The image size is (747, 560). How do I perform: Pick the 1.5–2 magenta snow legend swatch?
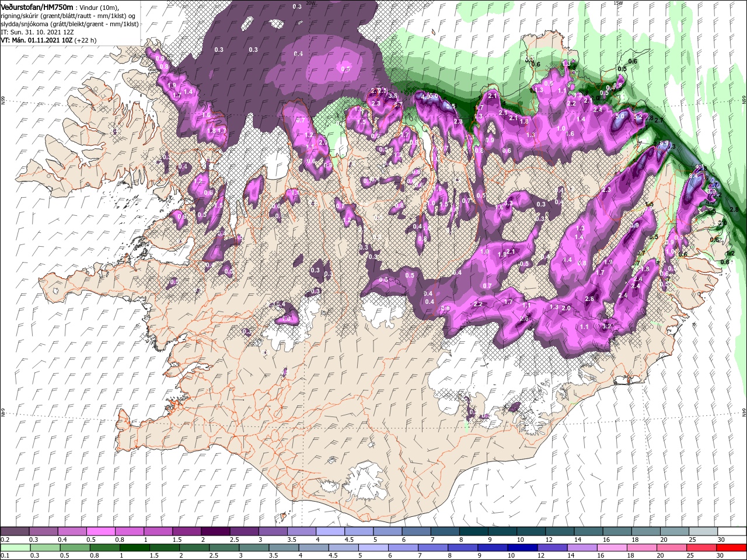187,531
